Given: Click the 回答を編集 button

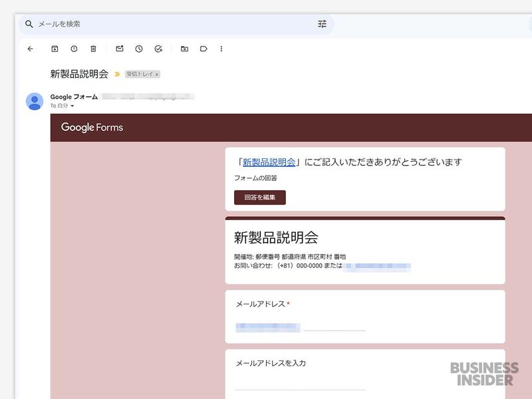Looking at the screenshot, I should pyautogui.click(x=260, y=198).
